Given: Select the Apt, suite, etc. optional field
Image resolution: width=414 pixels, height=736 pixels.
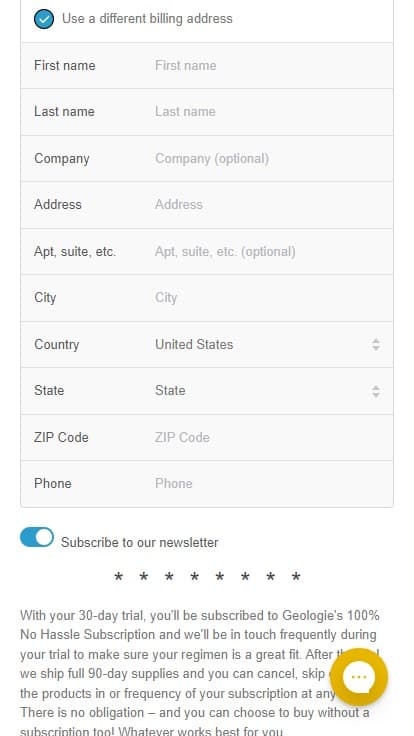Looking at the screenshot, I should (x=270, y=252).
